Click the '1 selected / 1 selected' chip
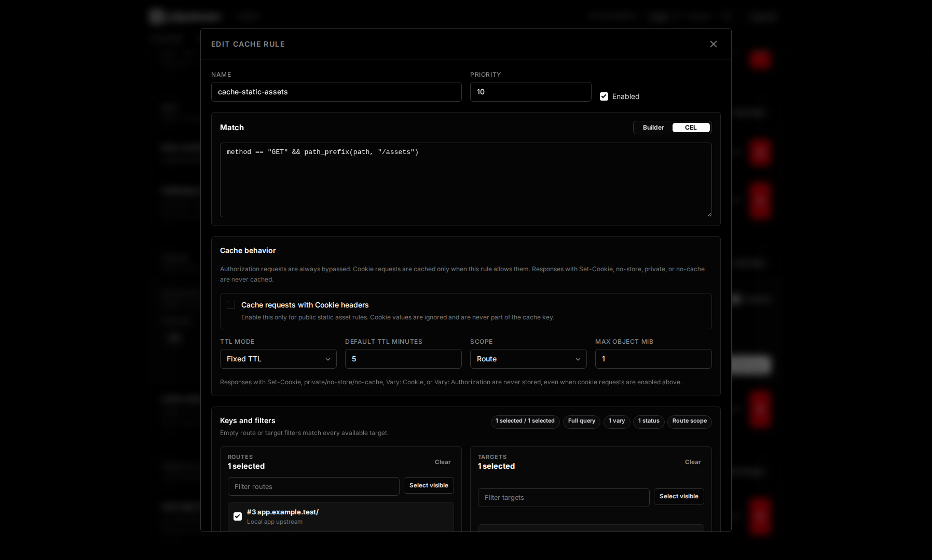The height and width of the screenshot is (560, 932). point(525,421)
